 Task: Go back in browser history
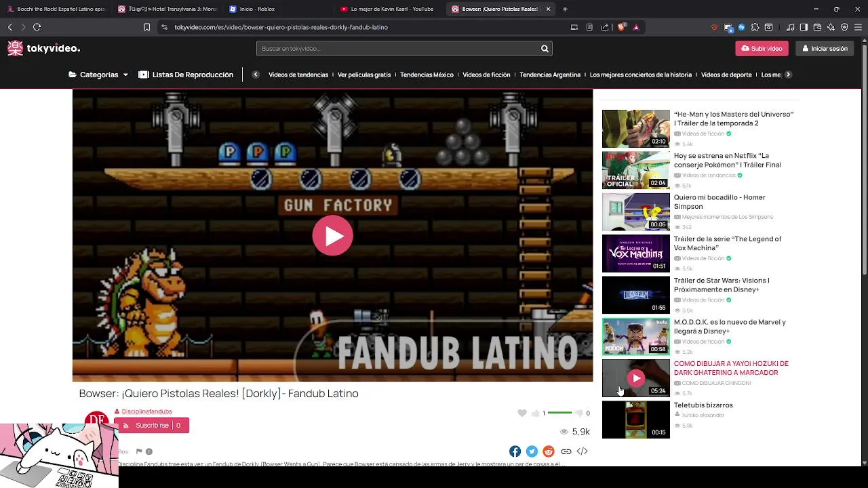(9, 27)
